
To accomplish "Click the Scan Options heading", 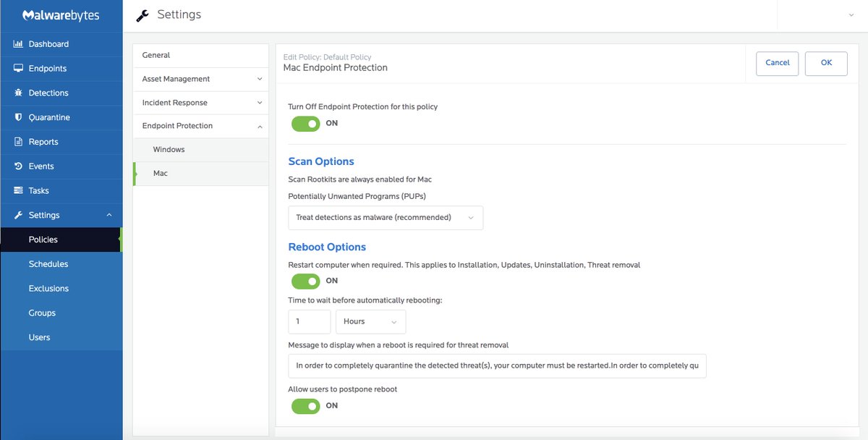I will [x=321, y=162].
